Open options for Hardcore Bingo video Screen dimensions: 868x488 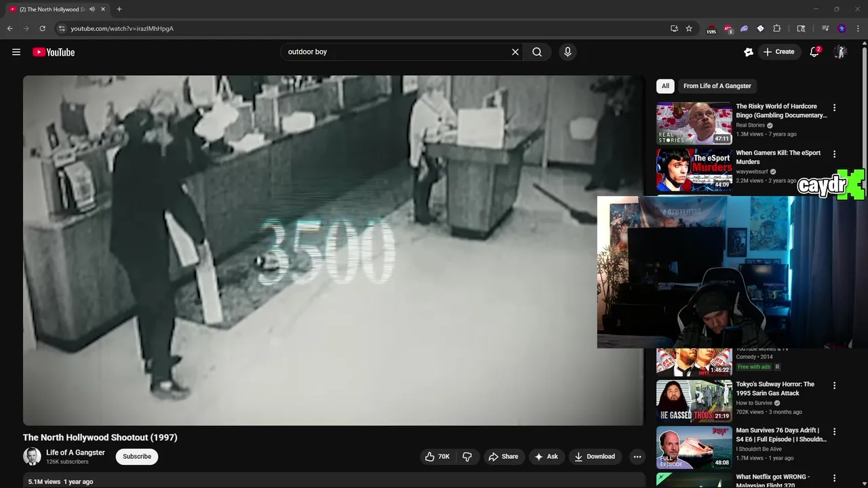(834, 108)
